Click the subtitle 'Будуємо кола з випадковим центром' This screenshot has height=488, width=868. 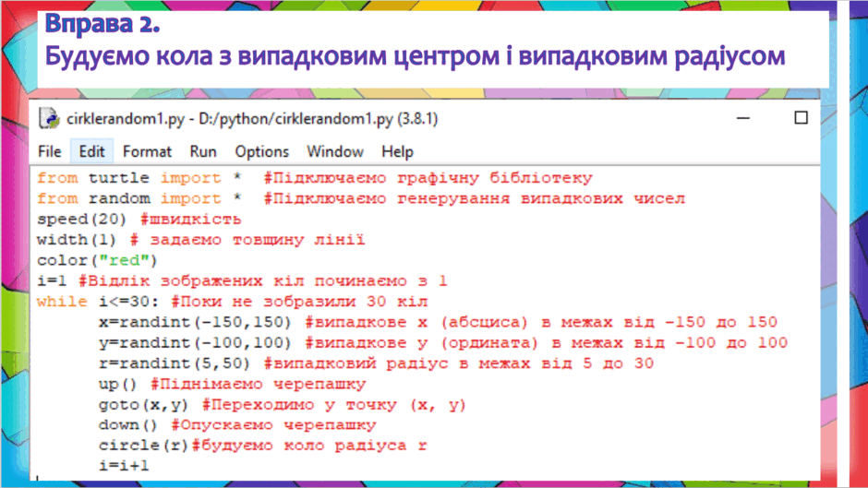coord(272,56)
